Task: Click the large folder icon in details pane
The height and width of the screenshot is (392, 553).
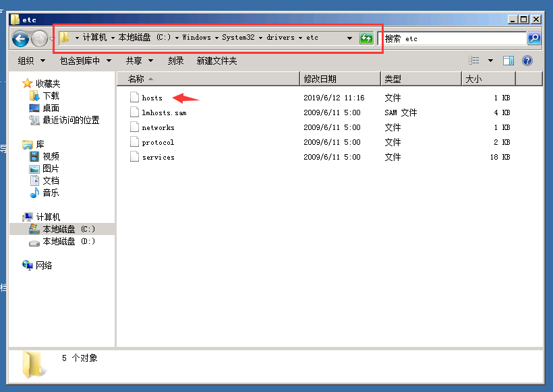Action: point(34,365)
